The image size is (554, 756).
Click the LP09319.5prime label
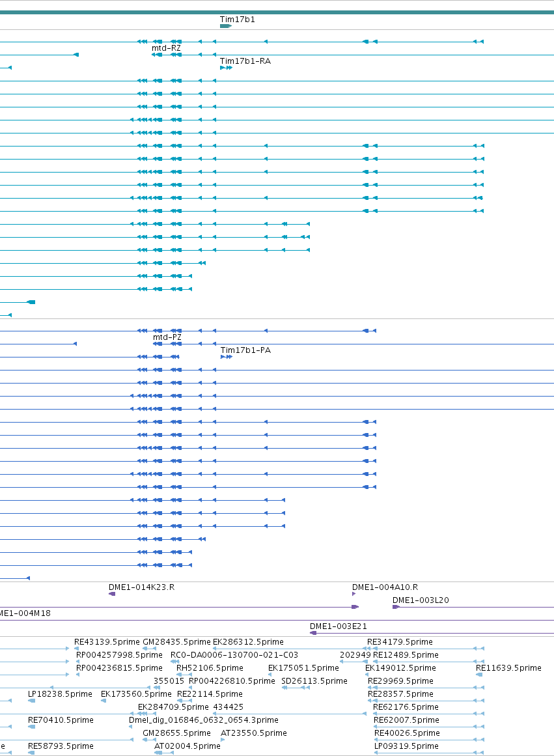406,746
